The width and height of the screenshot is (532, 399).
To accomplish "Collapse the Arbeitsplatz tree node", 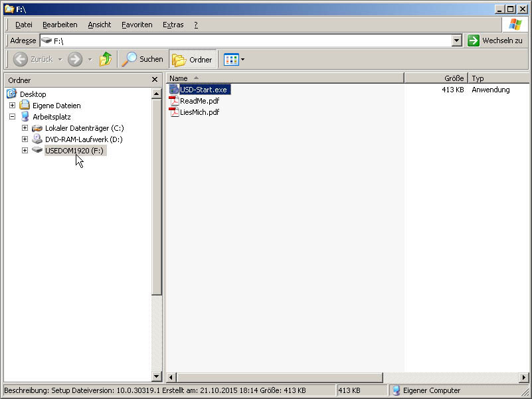I will (x=12, y=116).
